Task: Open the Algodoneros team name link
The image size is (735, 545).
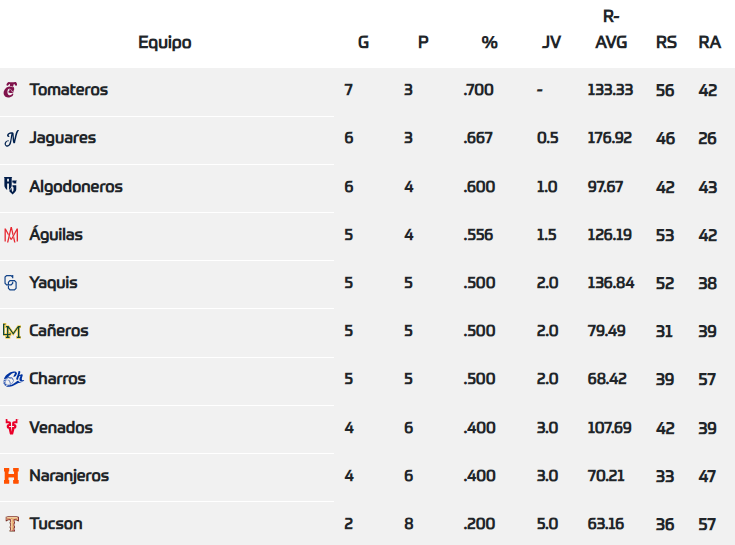Action: [x=76, y=186]
